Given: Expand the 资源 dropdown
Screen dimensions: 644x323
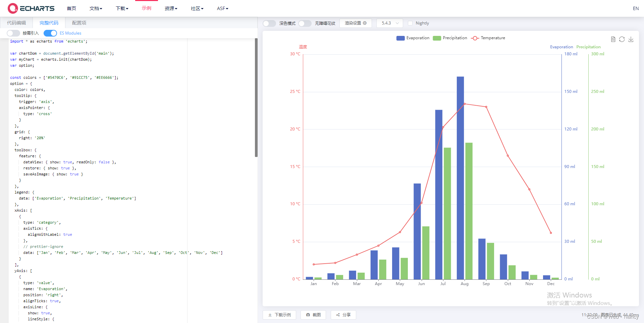Looking at the screenshot, I should tap(171, 8).
